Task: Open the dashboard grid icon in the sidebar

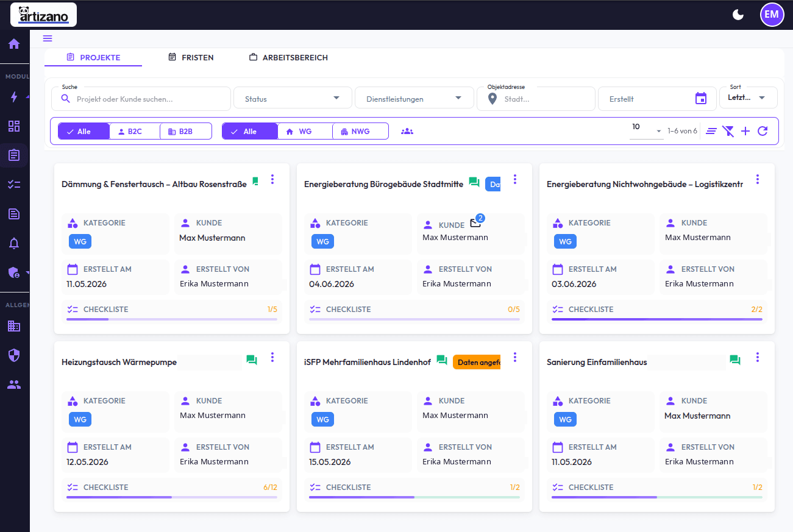Action: pyautogui.click(x=14, y=126)
